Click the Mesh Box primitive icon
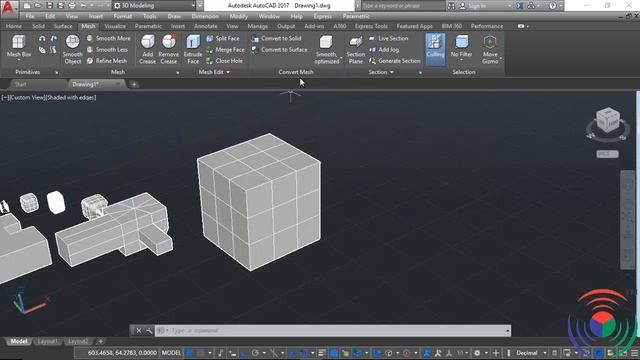This screenshot has height=360, width=640. [x=19, y=42]
